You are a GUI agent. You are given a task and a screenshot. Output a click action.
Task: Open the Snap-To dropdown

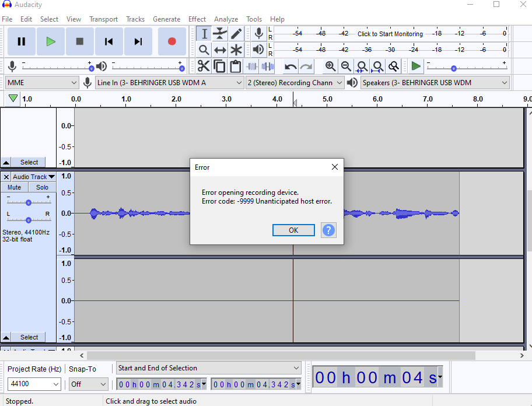tap(88, 384)
